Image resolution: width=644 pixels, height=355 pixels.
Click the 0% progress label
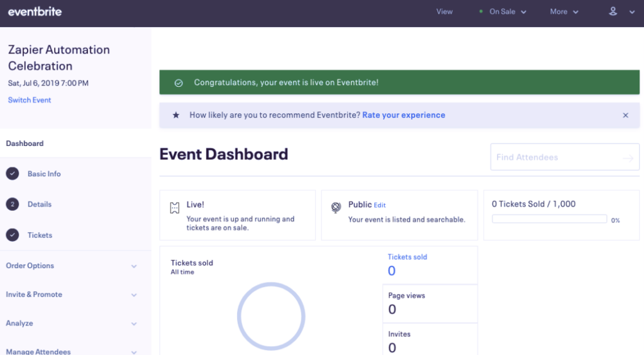(x=615, y=221)
